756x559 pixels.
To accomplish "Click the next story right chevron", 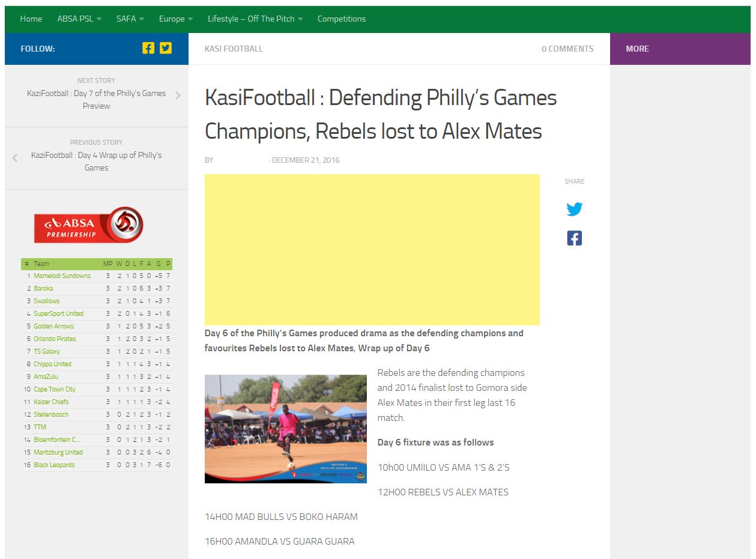I will coord(178,95).
